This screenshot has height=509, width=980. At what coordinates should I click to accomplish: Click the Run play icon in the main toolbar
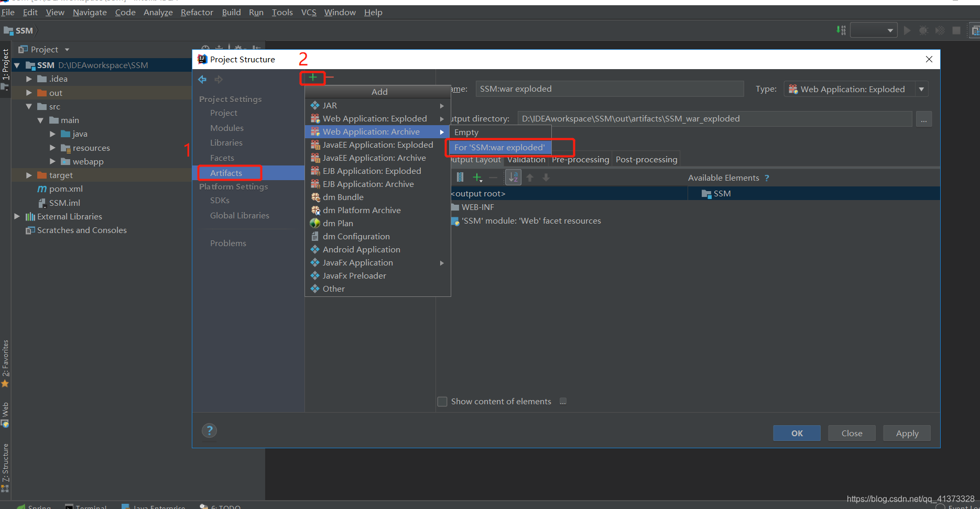(x=907, y=30)
